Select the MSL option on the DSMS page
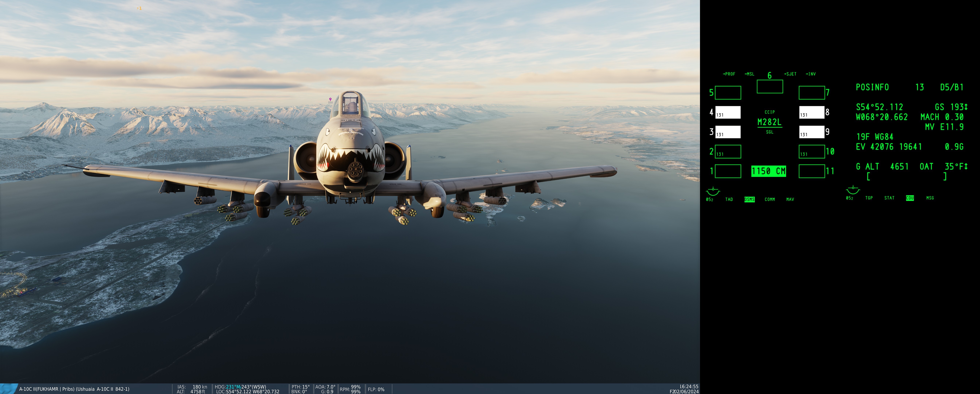The image size is (980, 394). pyautogui.click(x=749, y=74)
